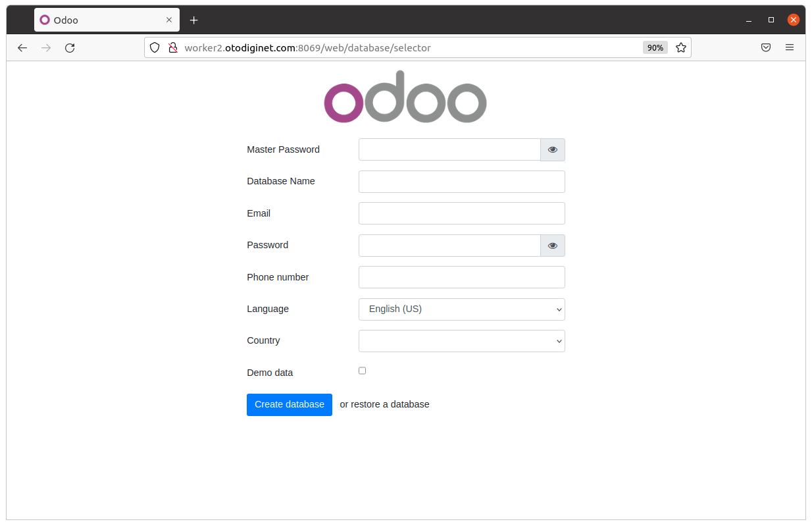
Task: Click the Create database button
Action: click(289, 404)
